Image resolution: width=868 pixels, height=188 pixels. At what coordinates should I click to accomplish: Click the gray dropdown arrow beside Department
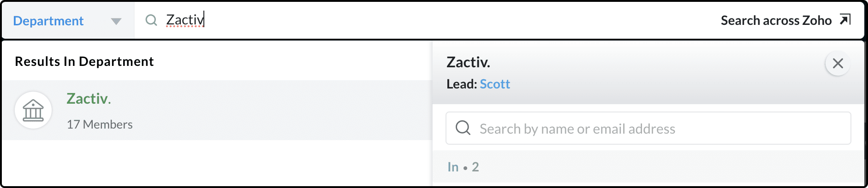116,21
